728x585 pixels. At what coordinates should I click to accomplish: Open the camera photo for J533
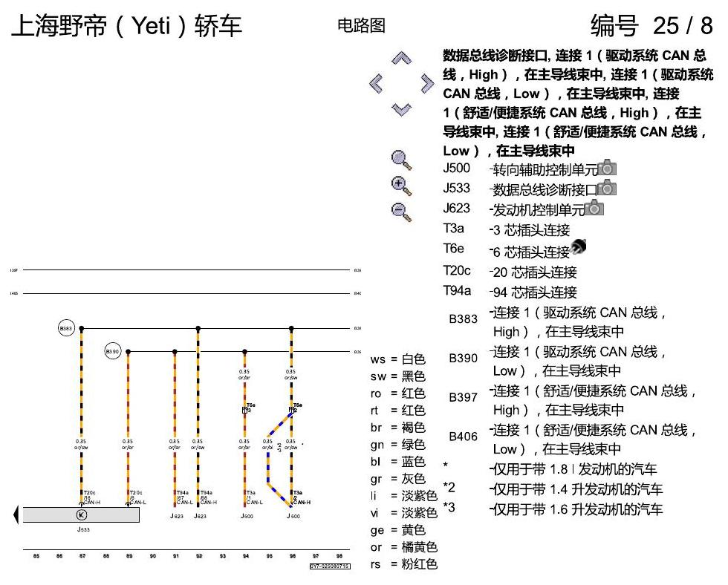608,187
